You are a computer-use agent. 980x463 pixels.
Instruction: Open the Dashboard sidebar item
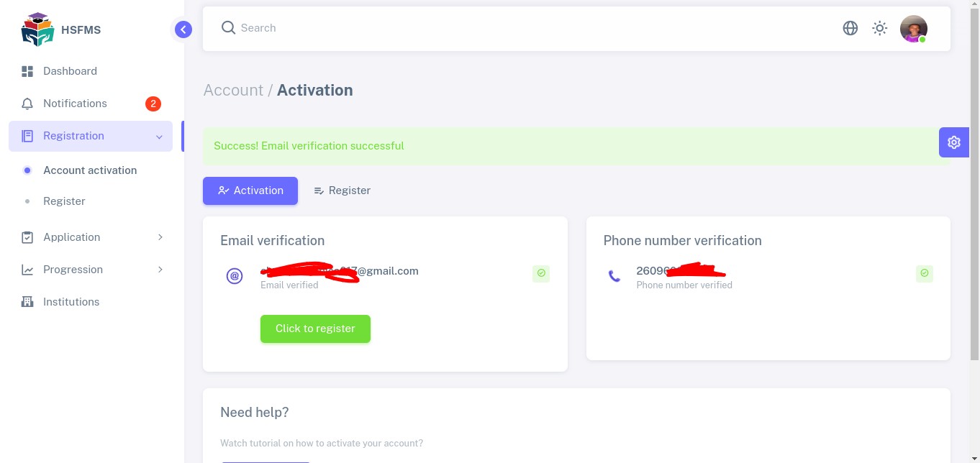[x=70, y=71]
